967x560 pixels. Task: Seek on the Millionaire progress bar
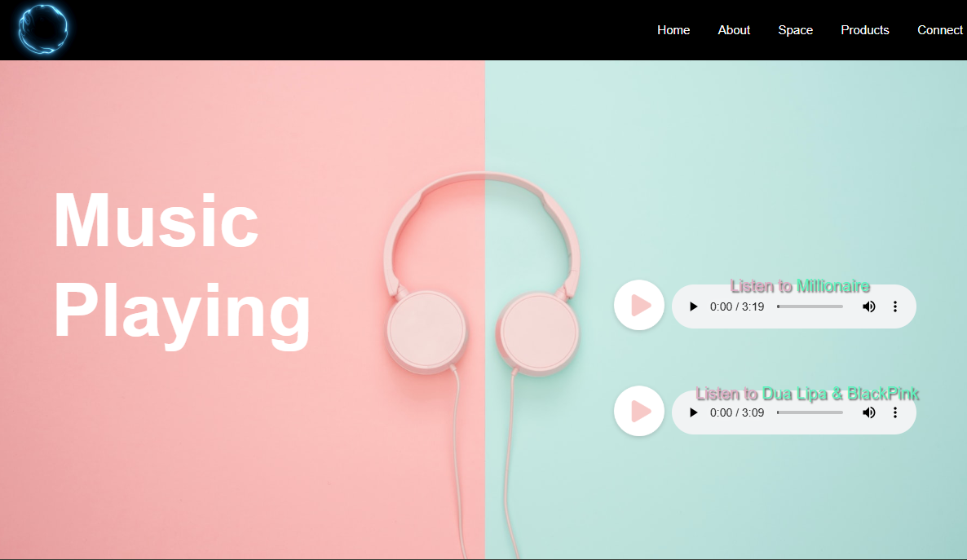click(x=810, y=306)
